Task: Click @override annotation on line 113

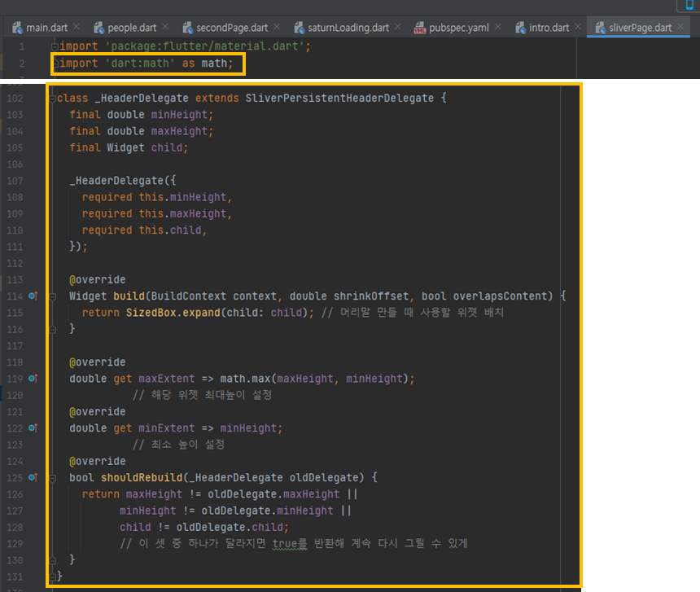Action: pyautogui.click(x=98, y=279)
